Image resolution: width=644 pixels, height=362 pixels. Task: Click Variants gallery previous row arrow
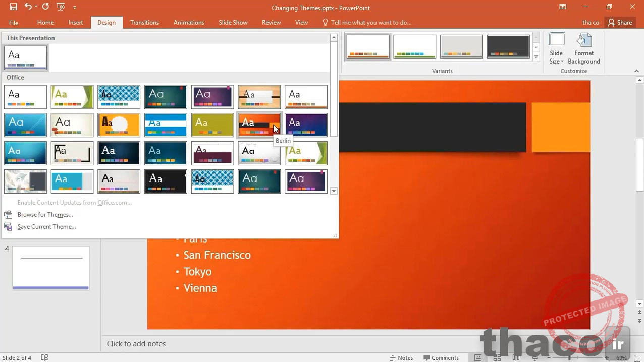coord(536,38)
